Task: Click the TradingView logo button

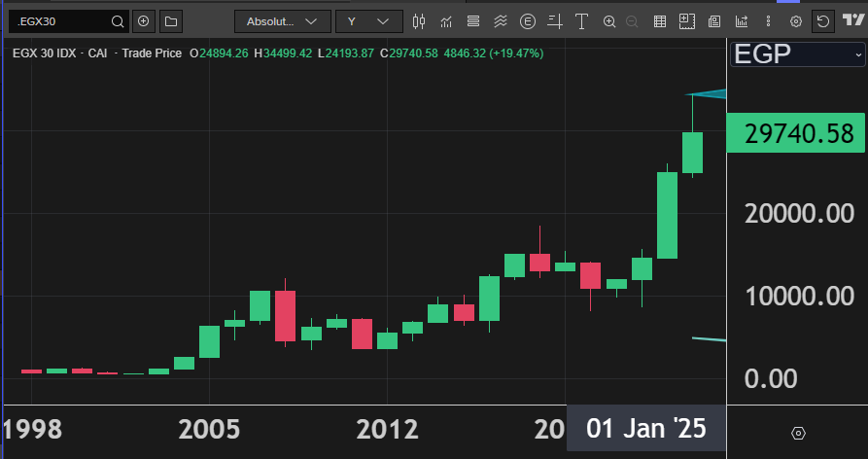Action: point(850,21)
